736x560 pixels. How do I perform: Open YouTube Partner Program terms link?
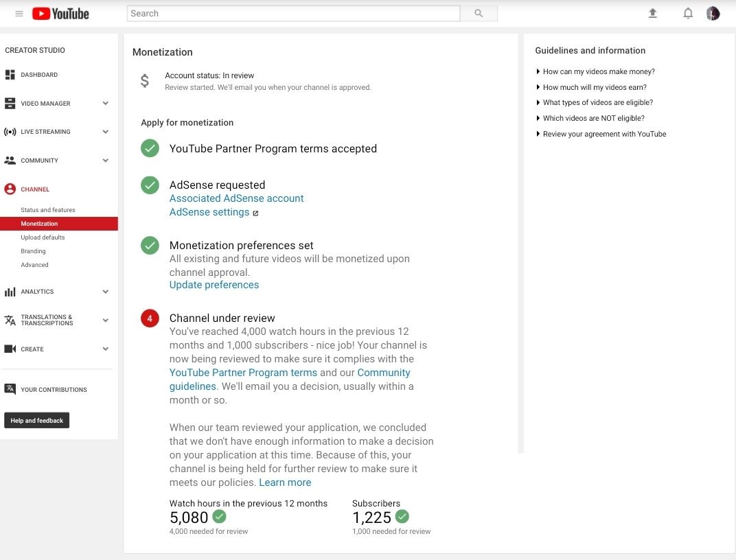[x=243, y=373]
